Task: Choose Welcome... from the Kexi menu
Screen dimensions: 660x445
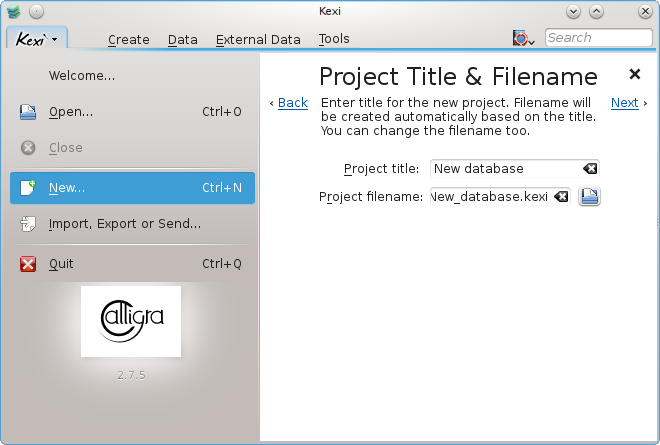Action: click(x=82, y=75)
